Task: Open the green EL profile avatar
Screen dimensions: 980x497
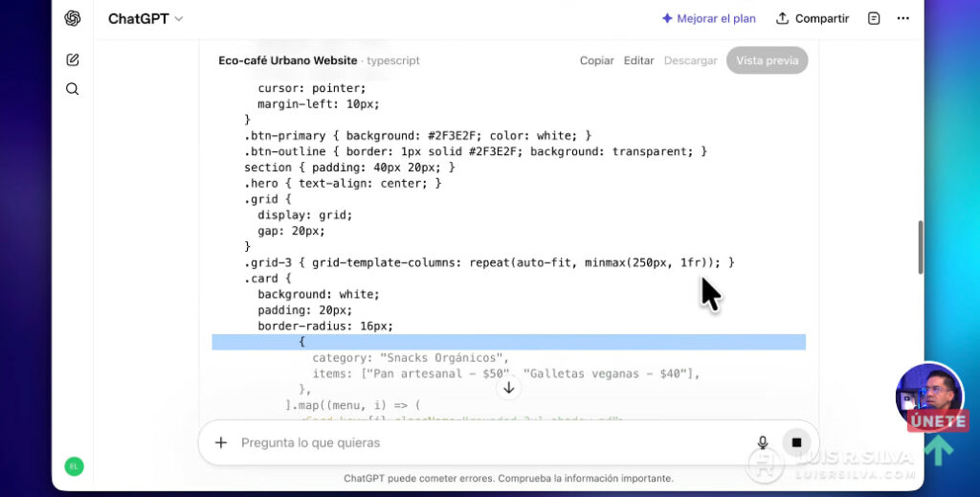Action: tap(74, 466)
